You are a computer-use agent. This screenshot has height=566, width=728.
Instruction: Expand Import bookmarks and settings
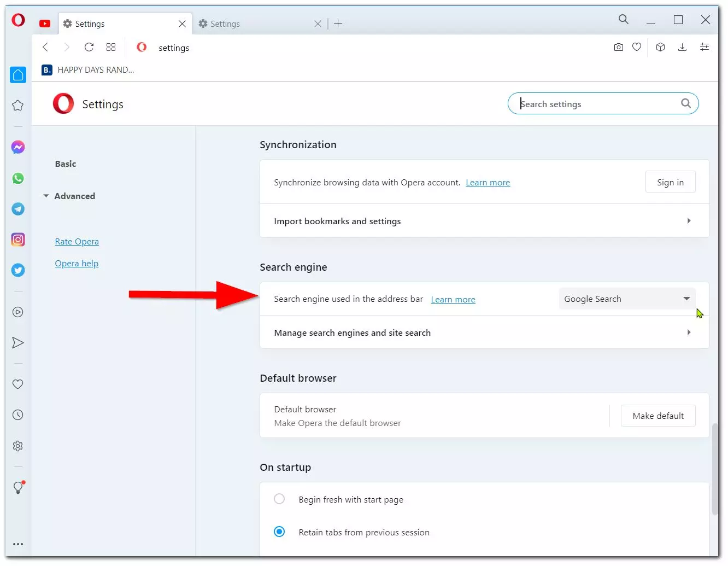tap(484, 221)
